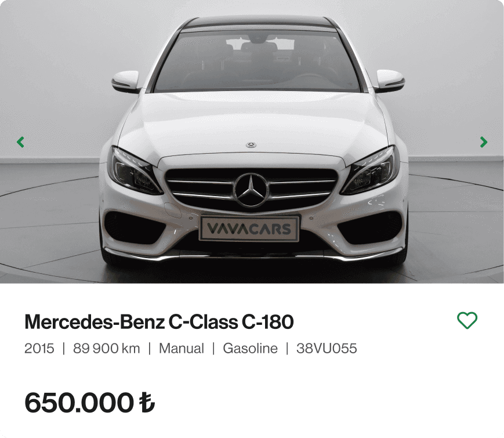Click the Gasoline fuel type label
The image size is (504, 438).
click(x=250, y=348)
